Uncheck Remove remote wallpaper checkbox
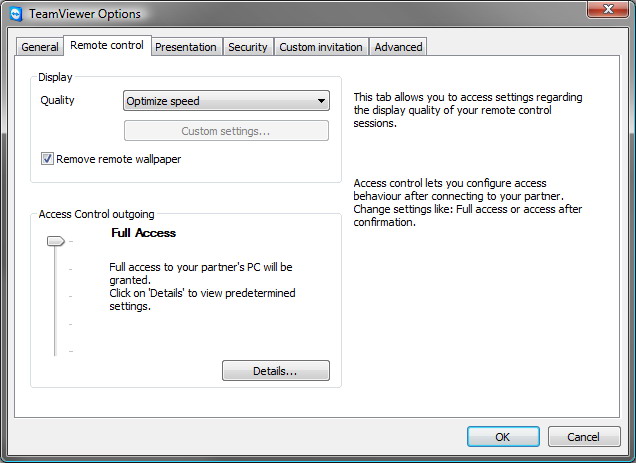Screen dimensions: 636x463 [47, 159]
